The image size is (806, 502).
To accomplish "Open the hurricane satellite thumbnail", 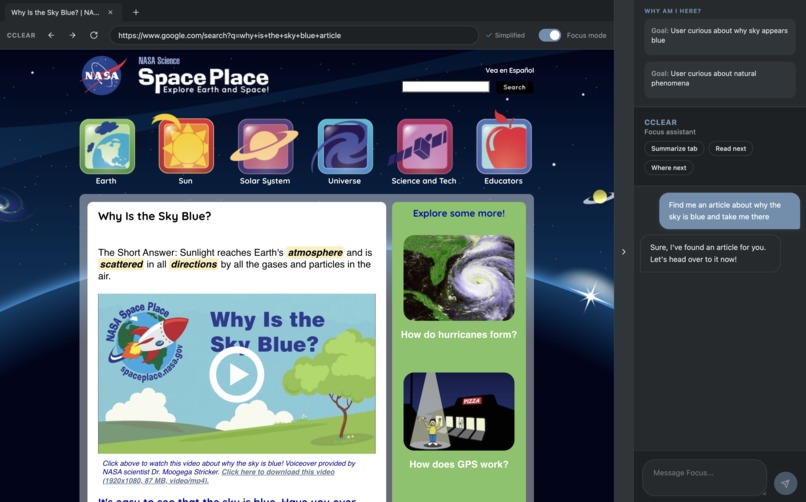I will click(x=459, y=278).
